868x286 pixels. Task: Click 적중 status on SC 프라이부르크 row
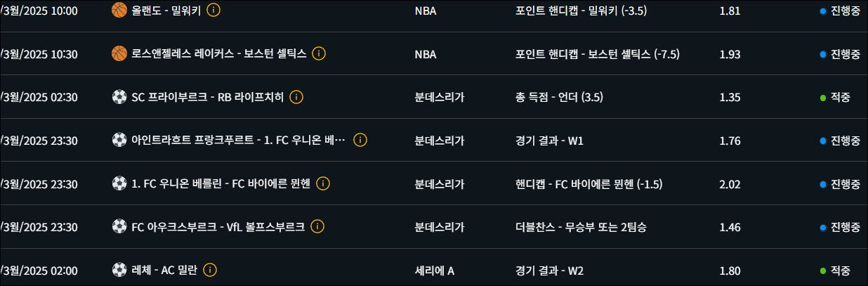tap(840, 97)
